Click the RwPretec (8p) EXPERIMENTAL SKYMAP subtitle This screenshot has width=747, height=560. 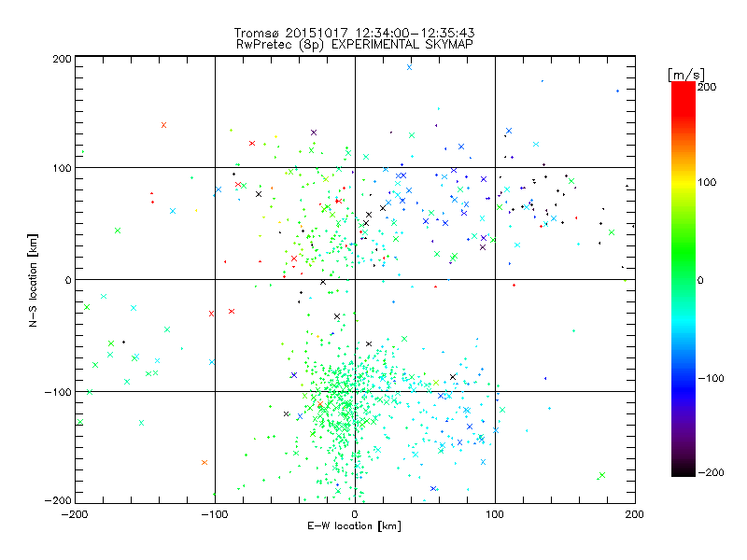click(355, 45)
